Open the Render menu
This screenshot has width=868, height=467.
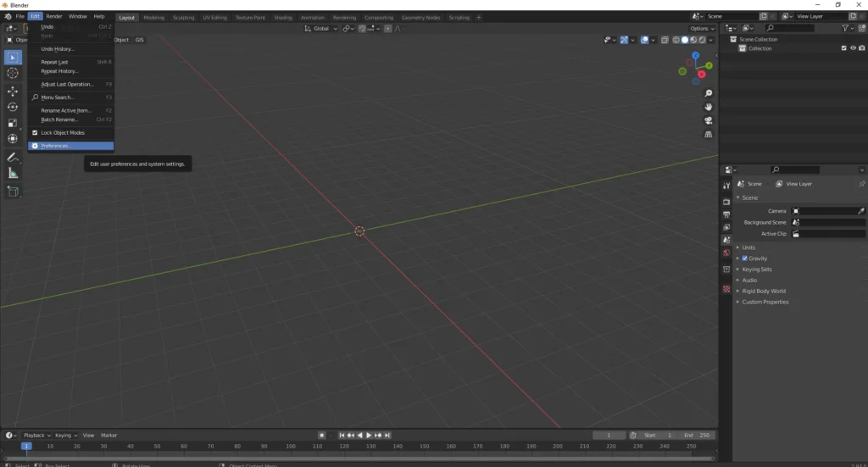click(x=53, y=17)
